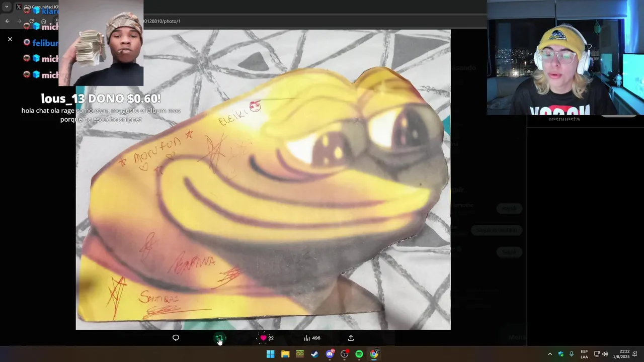
Task: Like the post via the heart icon
Action: click(x=263, y=338)
